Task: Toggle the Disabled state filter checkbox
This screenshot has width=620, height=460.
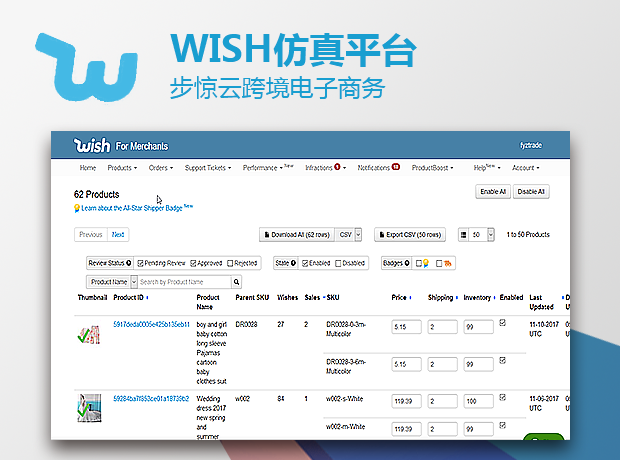Action: pyautogui.click(x=338, y=263)
